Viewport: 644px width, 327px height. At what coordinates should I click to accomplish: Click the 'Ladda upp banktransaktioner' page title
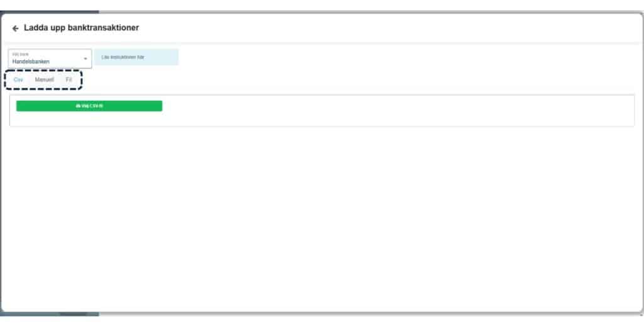coord(81,28)
